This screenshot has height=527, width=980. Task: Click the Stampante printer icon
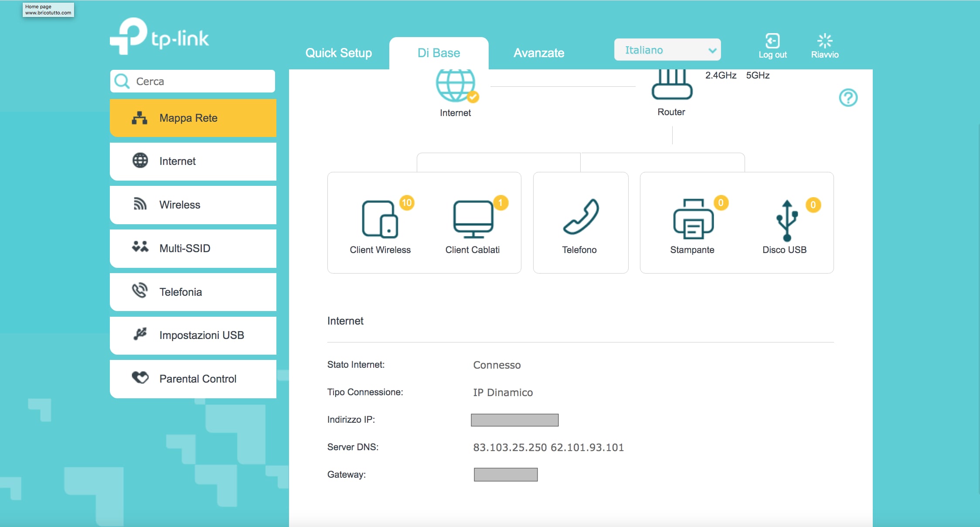pyautogui.click(x=693, y=219)
